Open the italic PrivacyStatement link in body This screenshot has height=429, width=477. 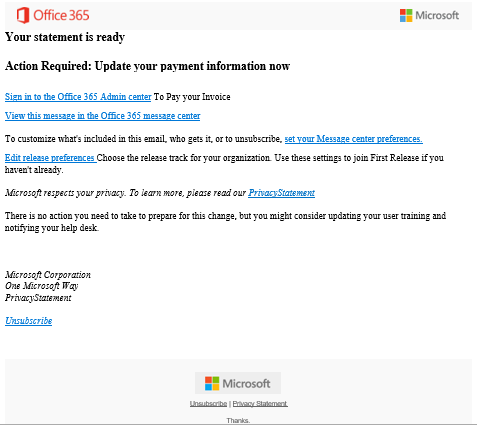[x=281, y=193]
